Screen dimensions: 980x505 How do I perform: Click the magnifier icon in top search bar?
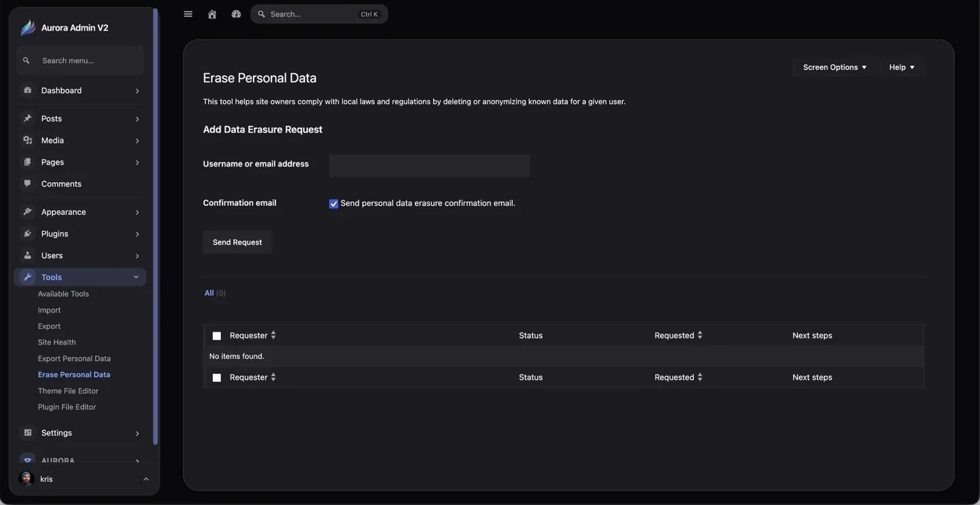click(x=262, y=14)
